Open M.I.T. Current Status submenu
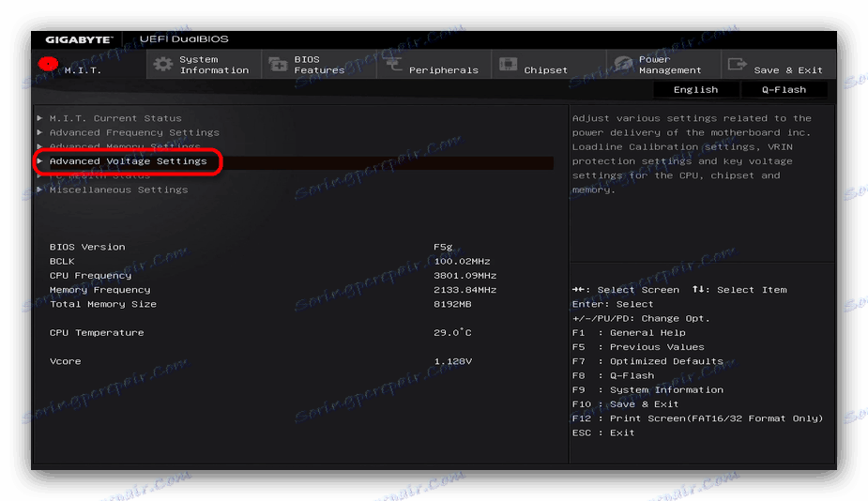868x501 pixels. (115, 118)
